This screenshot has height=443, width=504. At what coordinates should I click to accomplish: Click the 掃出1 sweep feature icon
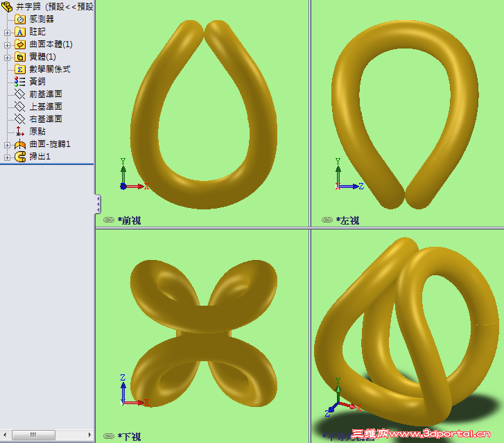(20, 157)
